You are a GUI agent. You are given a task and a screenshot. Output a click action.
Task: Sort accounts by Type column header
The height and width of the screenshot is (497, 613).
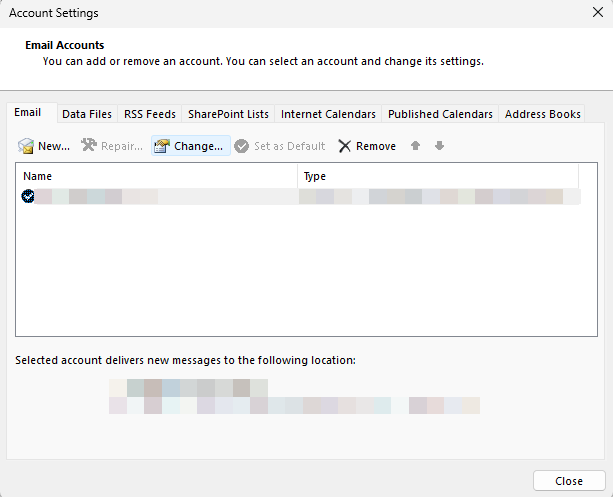coord(438,176)
